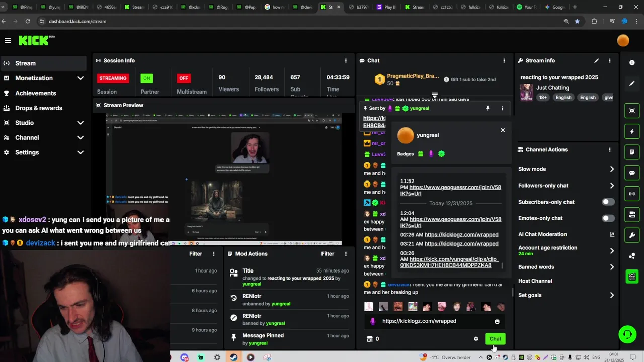Open kick.com yungreal clips link
This screenshot has width=644, height=362.
449,262
